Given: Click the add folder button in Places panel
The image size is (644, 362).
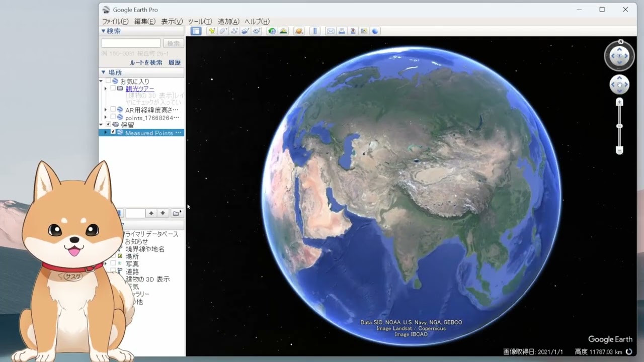Looking at the screenshot, I should click(176, 213).
